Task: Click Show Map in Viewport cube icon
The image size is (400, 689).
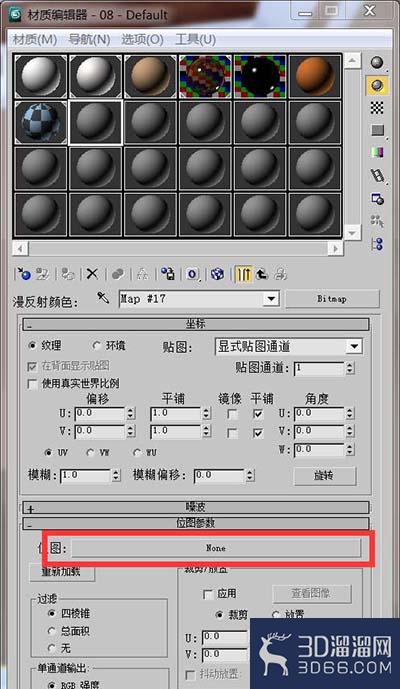Action: [217, 274]
